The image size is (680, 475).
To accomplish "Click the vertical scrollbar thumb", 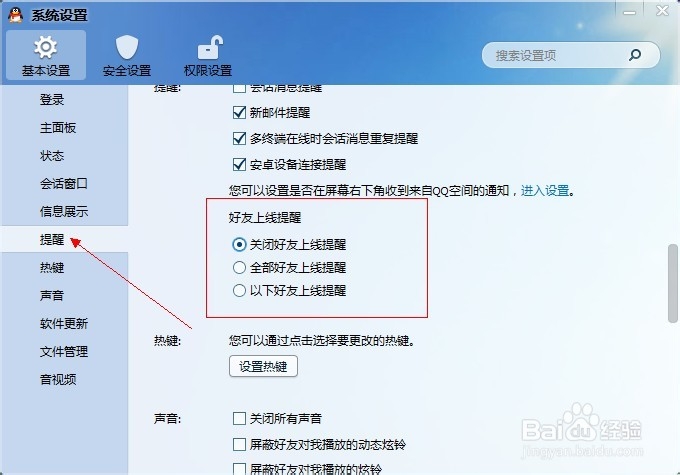I will (673, 283).
